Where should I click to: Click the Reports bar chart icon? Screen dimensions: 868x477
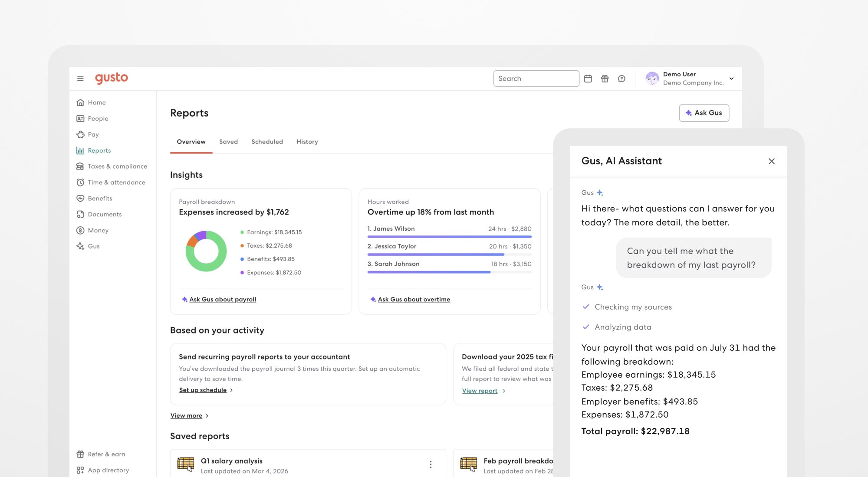[x=80, y=150]
